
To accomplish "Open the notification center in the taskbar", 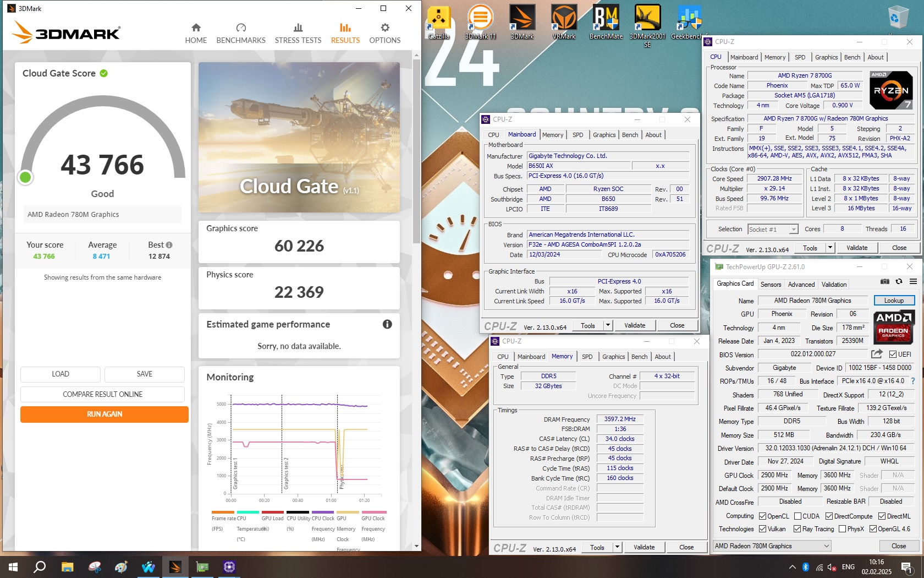I will (906, 566).
